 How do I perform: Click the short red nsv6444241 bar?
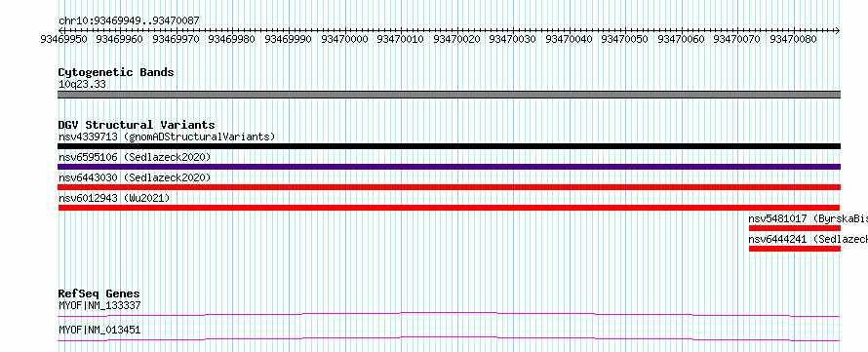[x=795, y=249]
